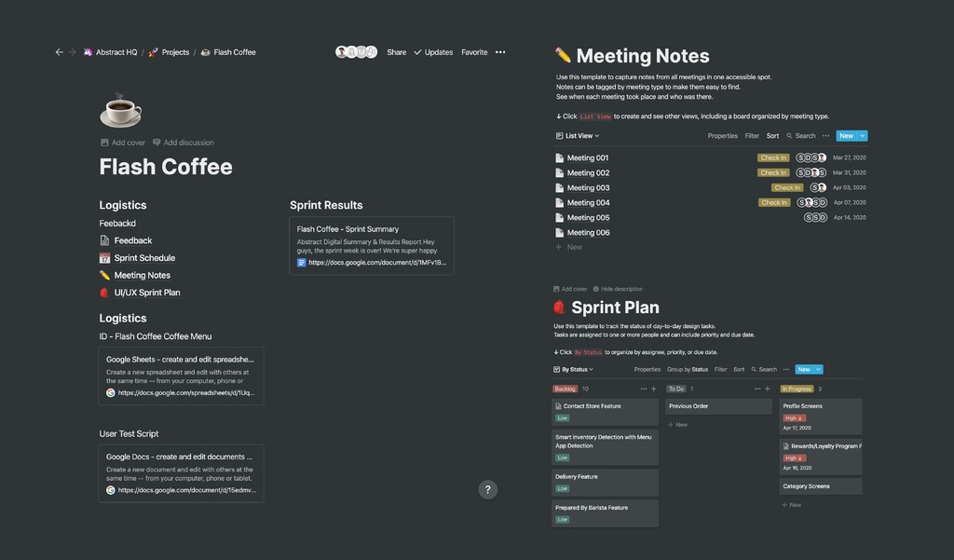Click Share in the top bar

pos(397,52)
